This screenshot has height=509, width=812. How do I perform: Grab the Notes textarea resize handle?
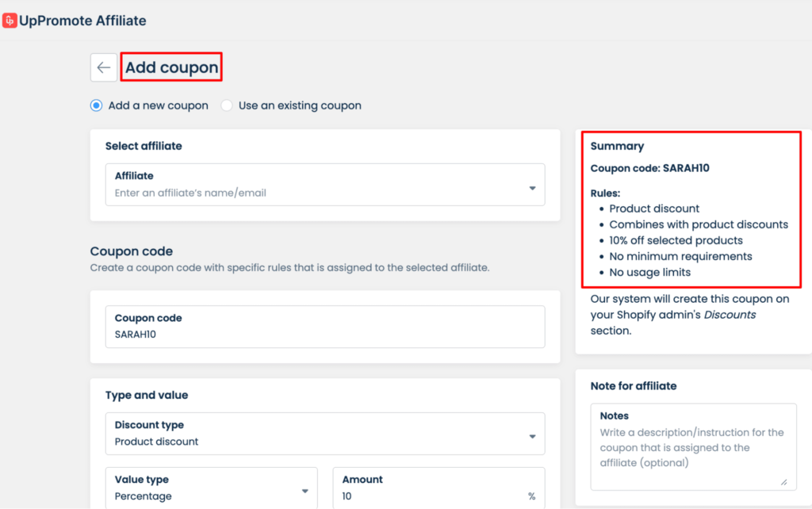click(x=783, y=481)
